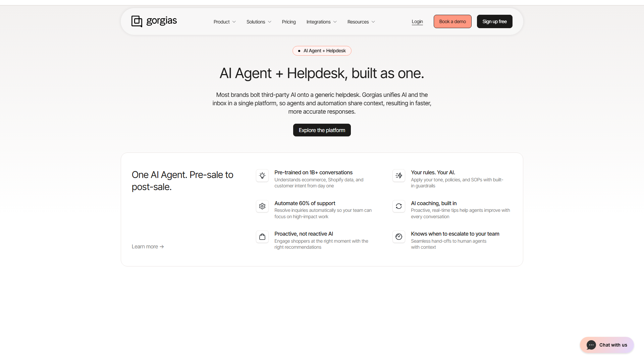Click the main headline AI Agent + Helpdesk, built as one.
644x362 pixels.
pos(322,73)
